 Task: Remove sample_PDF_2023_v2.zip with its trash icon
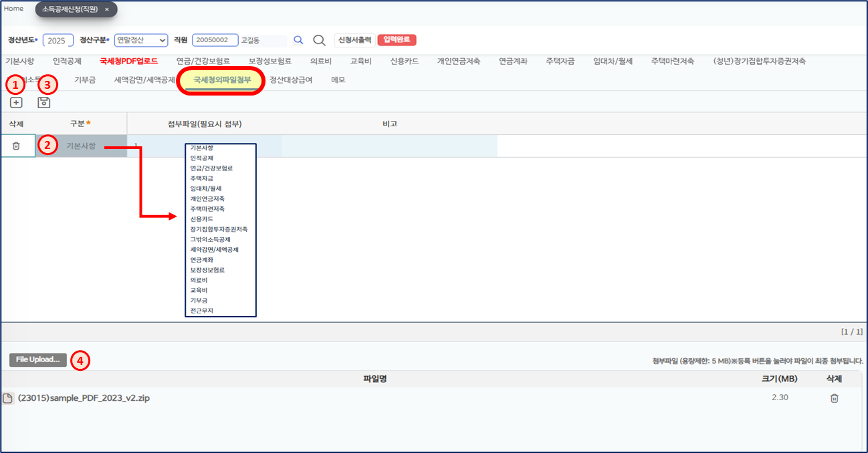coord(834,398)
